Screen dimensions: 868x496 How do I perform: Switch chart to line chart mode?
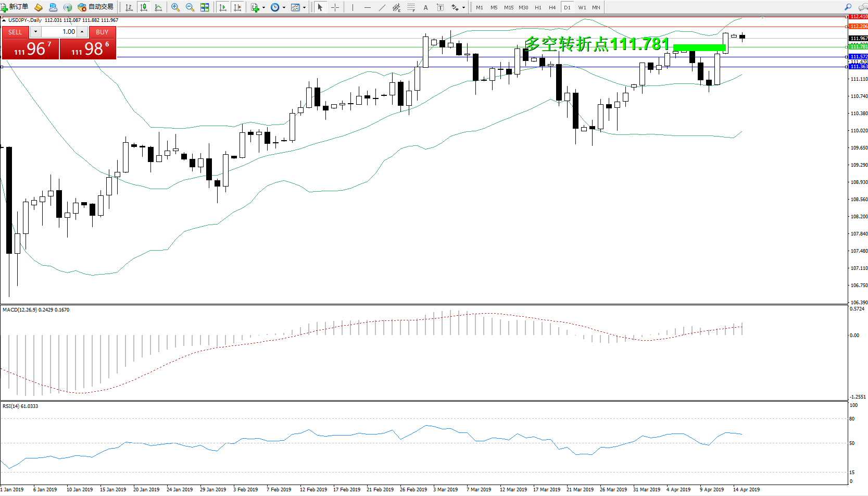click(x=158, y=7)
